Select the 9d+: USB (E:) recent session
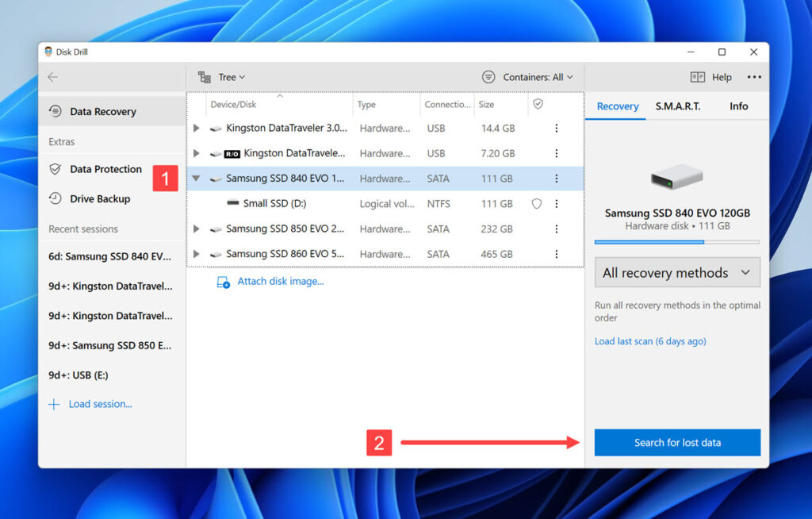 point(79,374)
